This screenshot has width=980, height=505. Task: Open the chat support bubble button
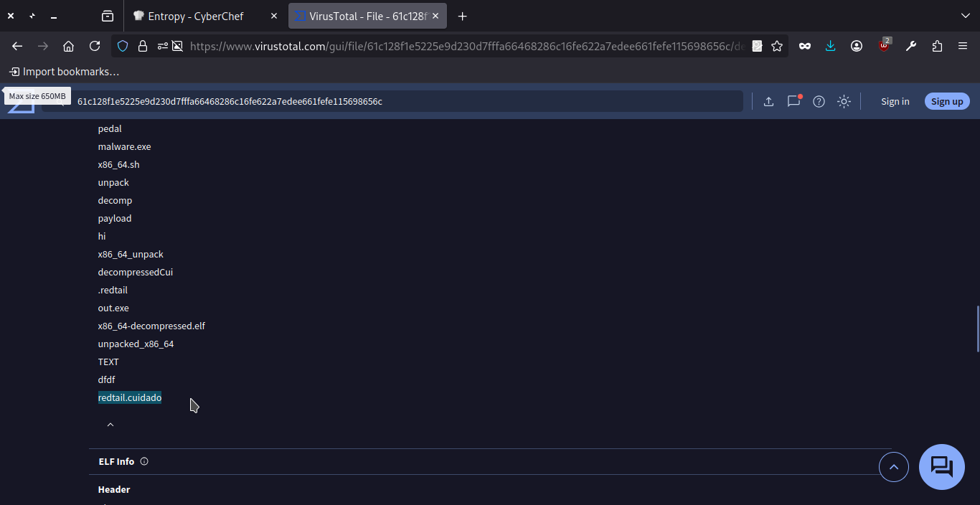(x=941, y=467)
